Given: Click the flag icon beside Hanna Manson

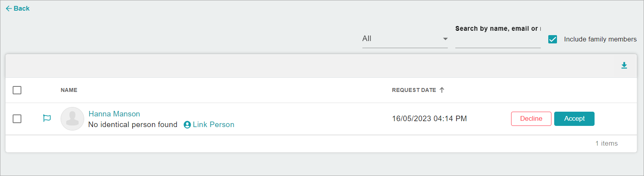Looking at the screenshot, I should (47, 118).
